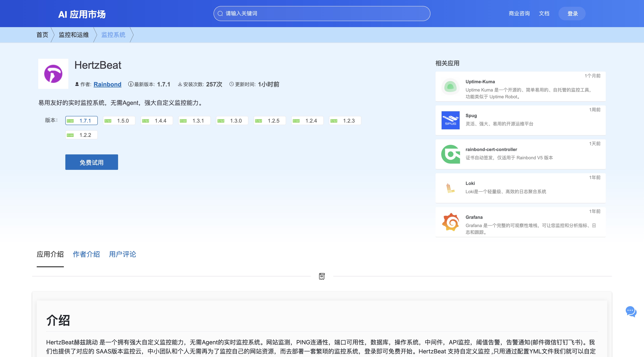The height and width of the screenshot is (357, 644).
Task: Open the Rainbond author link
Action: coord(107,85)
